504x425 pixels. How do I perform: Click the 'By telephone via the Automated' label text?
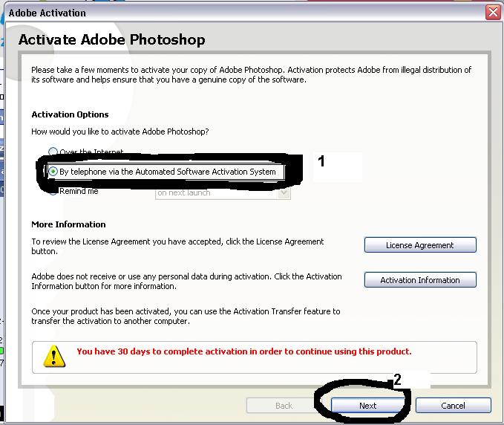pyautogui.click(x=168, y=172)
